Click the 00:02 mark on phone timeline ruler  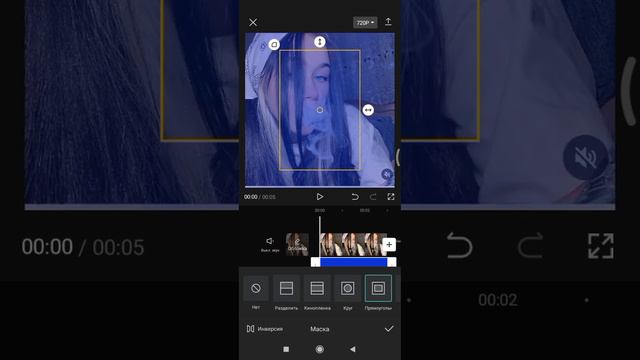(x=364, y=211)
